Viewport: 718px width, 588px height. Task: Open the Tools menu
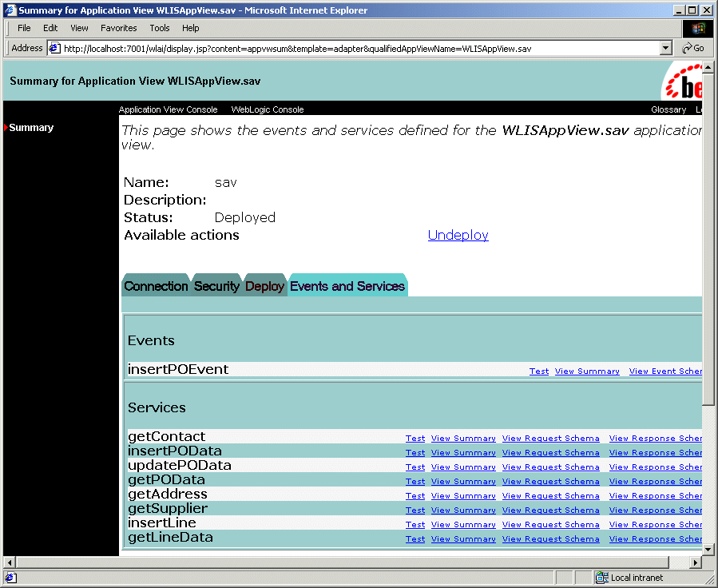(160, 28)
